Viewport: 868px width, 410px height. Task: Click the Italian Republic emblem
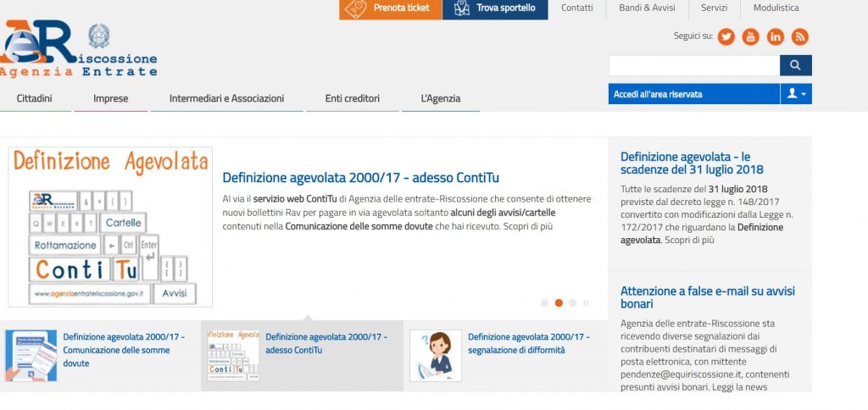pyautogui.click(x=99, y=36)
